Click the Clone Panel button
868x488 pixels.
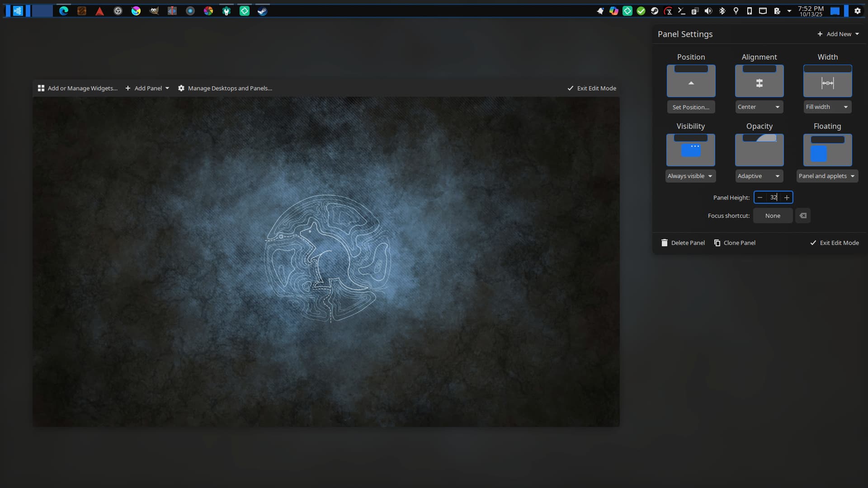735,243
